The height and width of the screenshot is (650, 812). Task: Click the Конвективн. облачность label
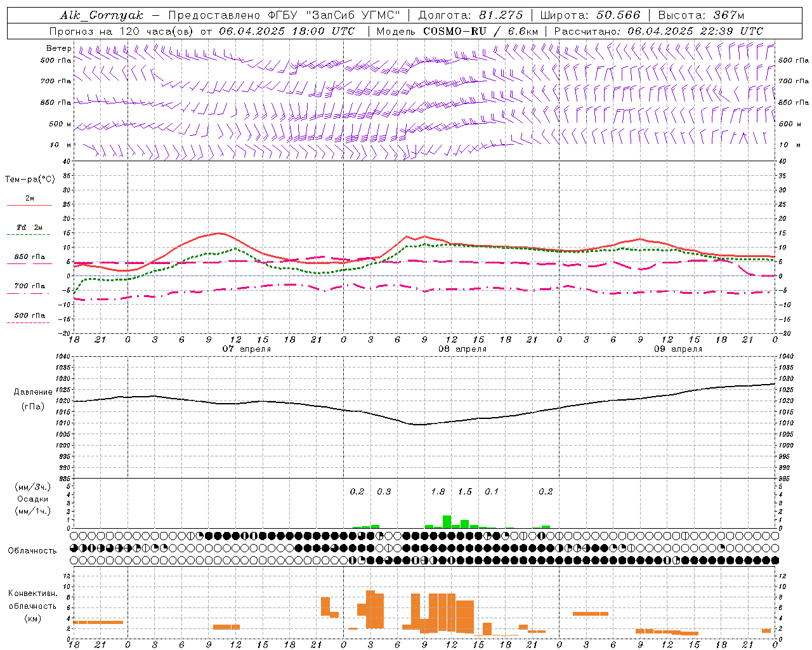click(32, 599)
